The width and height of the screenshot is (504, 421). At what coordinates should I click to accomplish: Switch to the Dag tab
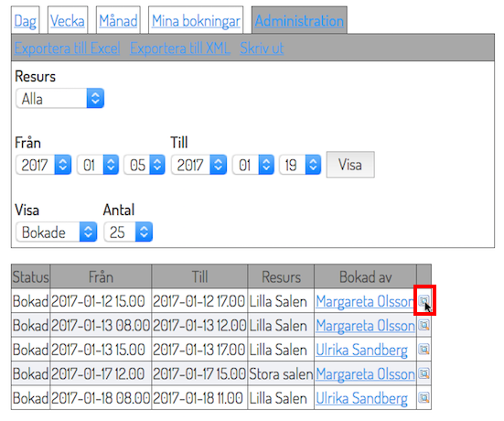tap(25, 21)
